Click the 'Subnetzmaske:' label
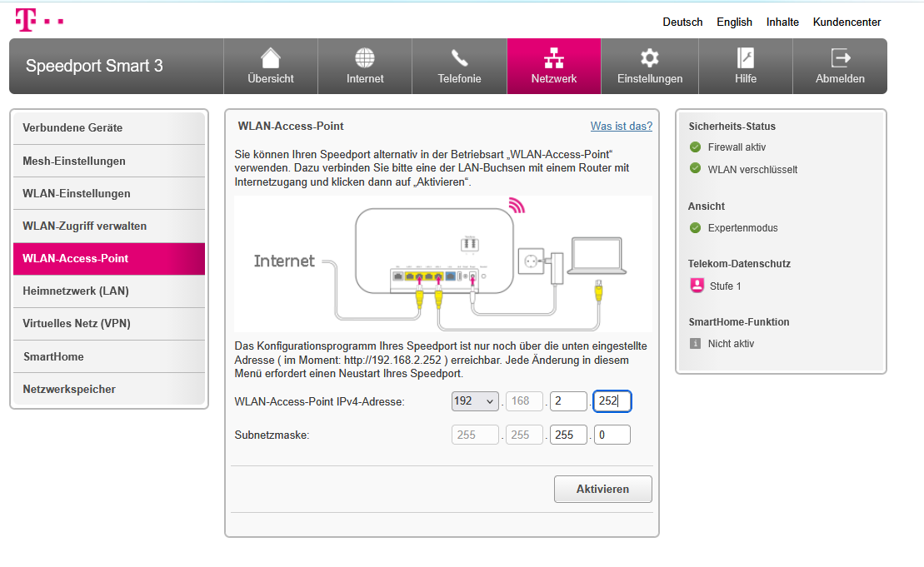924x567 pixels. pos(272,435)
